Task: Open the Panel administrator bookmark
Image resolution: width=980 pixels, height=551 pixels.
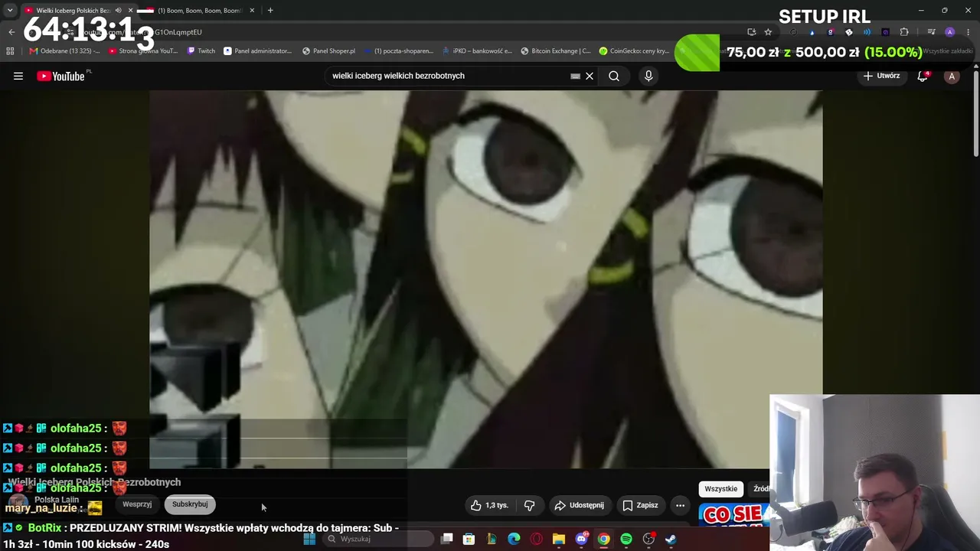Action: pyautogui.click(x=257, y=51)
